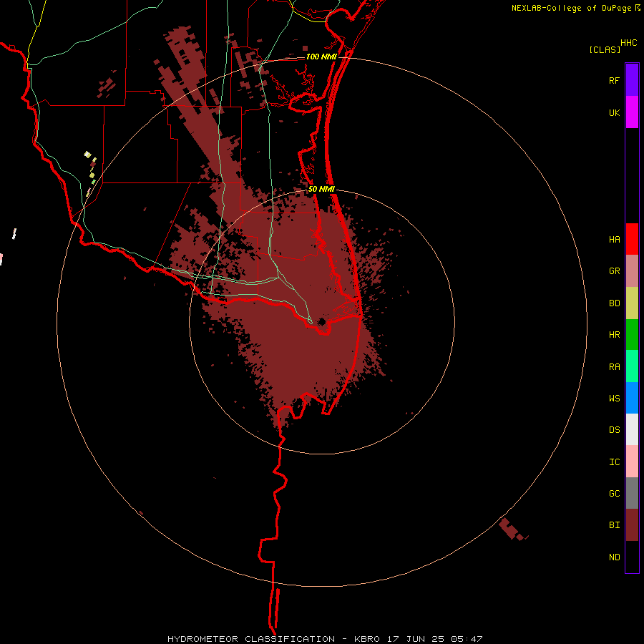This screenshot has height=644, width=644.
Task: Click the 100 NMI range ring label
Action: click(321, 57)
